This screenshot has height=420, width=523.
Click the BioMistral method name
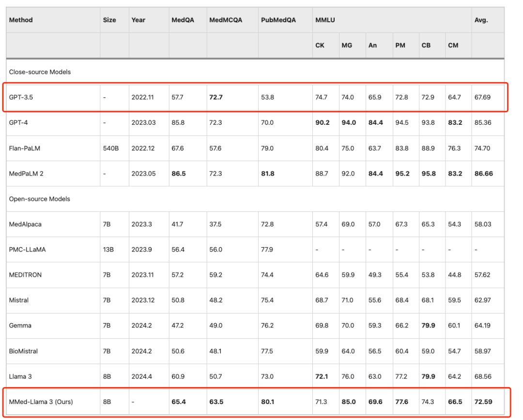click(23, 351)
